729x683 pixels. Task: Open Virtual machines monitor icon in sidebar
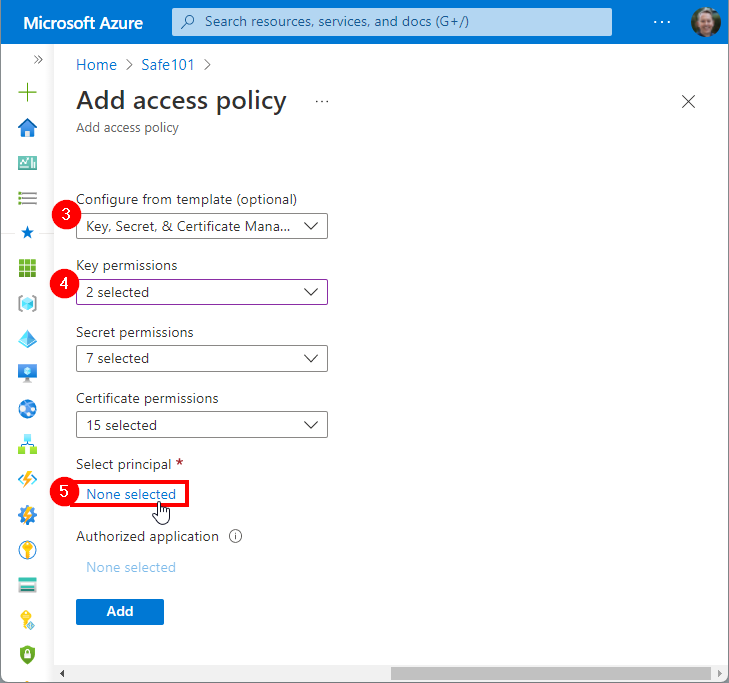click(x=28, y=373)
